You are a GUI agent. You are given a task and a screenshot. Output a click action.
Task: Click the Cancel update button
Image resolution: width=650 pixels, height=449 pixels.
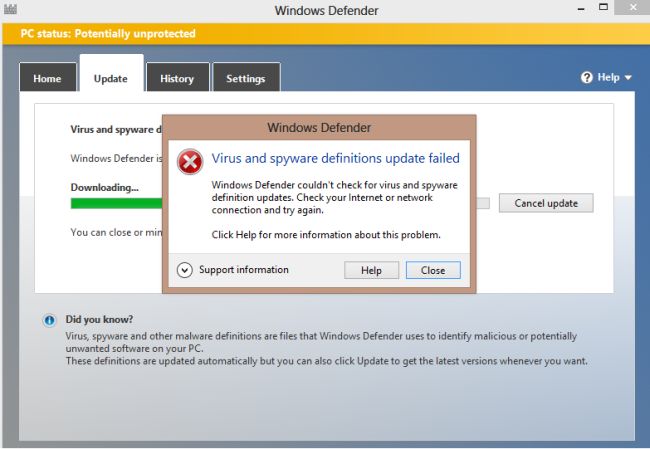pyautogui.click(x=546, y=203)
